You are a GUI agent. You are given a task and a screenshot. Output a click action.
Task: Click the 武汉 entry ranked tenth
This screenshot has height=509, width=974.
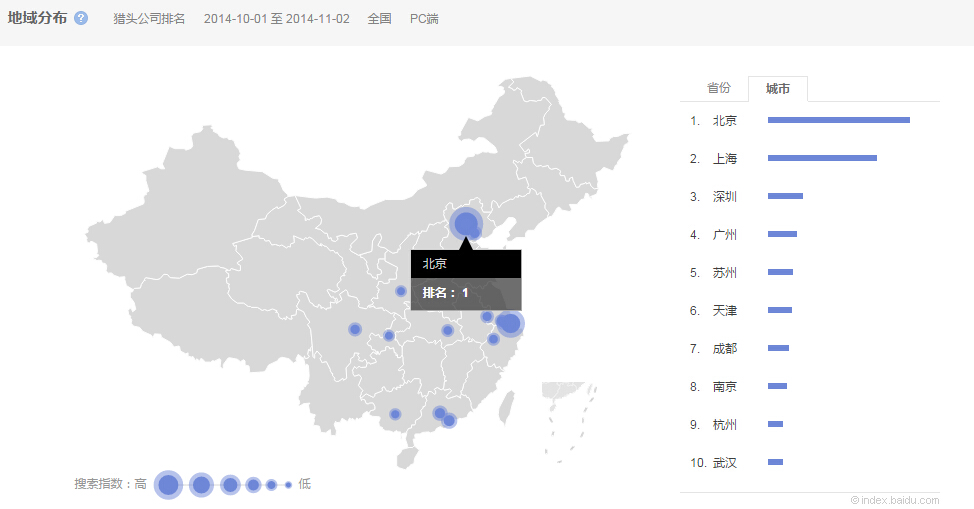pos(725,463)
